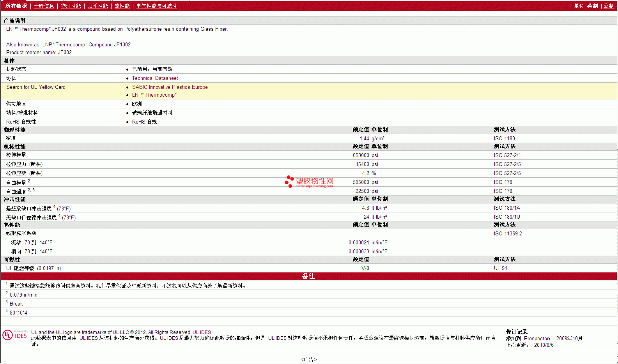618x364 pixels.
Task: Open the LNP* Thermocomp* yellow card link
Action: tap(154, 95)
